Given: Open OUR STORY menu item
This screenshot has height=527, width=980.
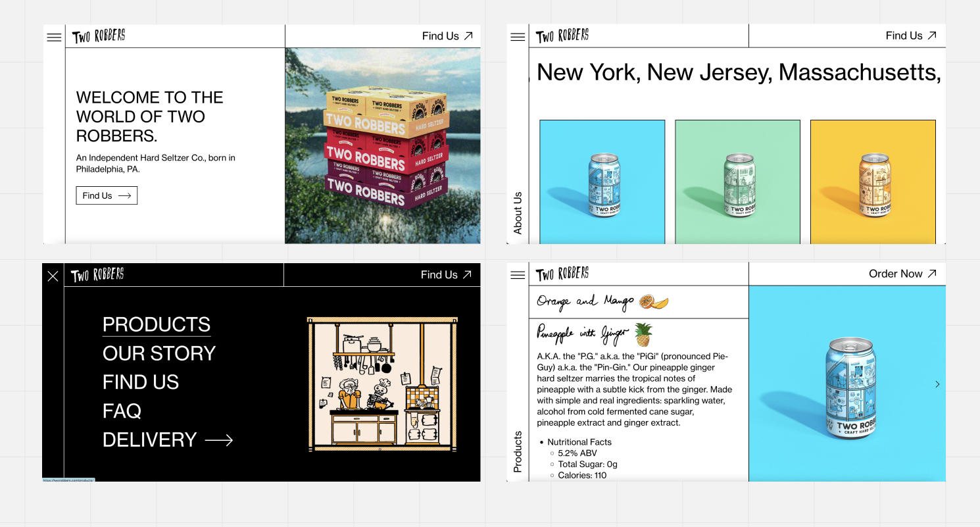Looking at the screenshot, I should 159,353.
